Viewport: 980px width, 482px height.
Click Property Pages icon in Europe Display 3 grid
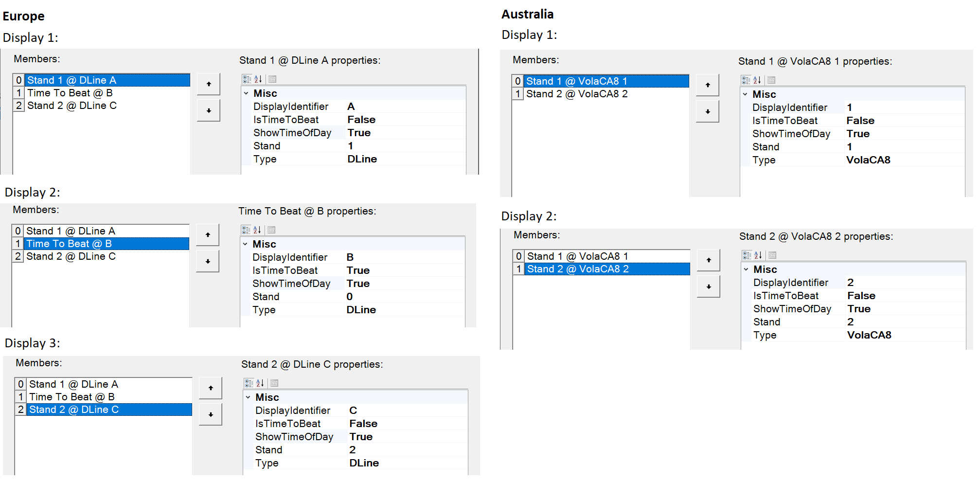(274, 383)
